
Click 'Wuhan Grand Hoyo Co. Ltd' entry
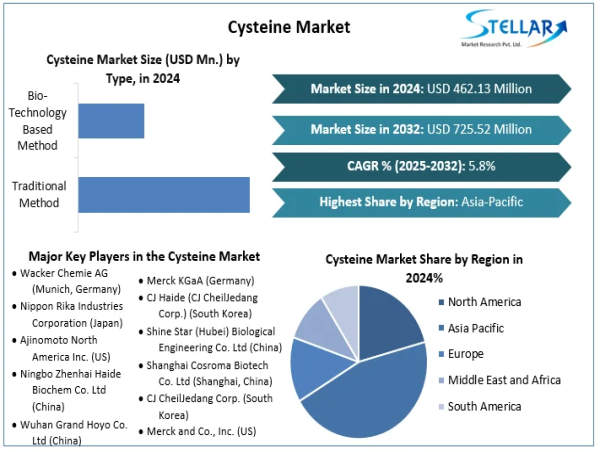(69, 432)
